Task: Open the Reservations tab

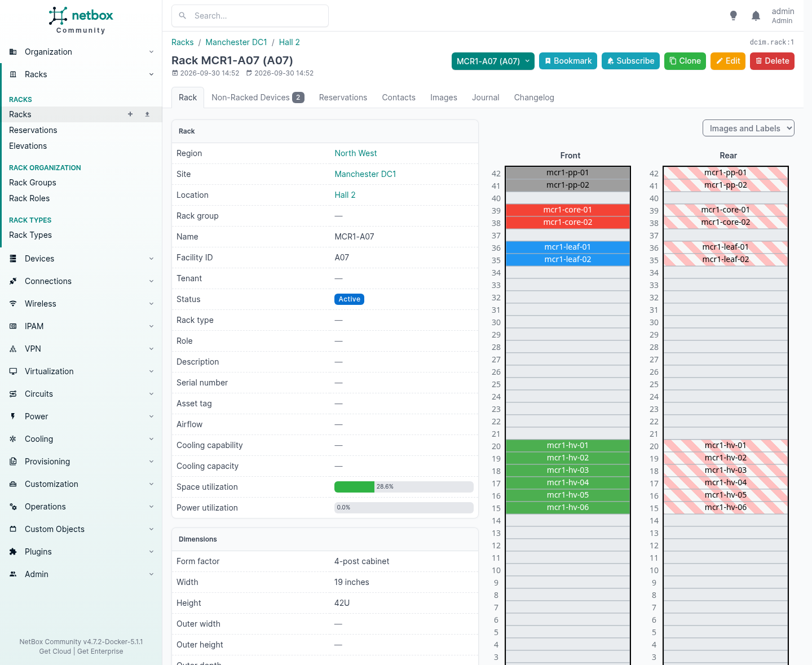Action: tap(343, 97)
